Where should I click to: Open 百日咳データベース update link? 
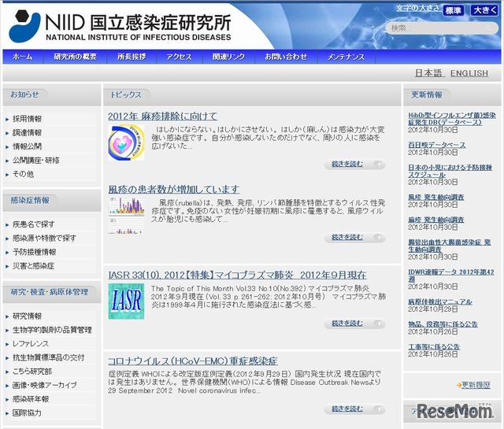(437, 145)
